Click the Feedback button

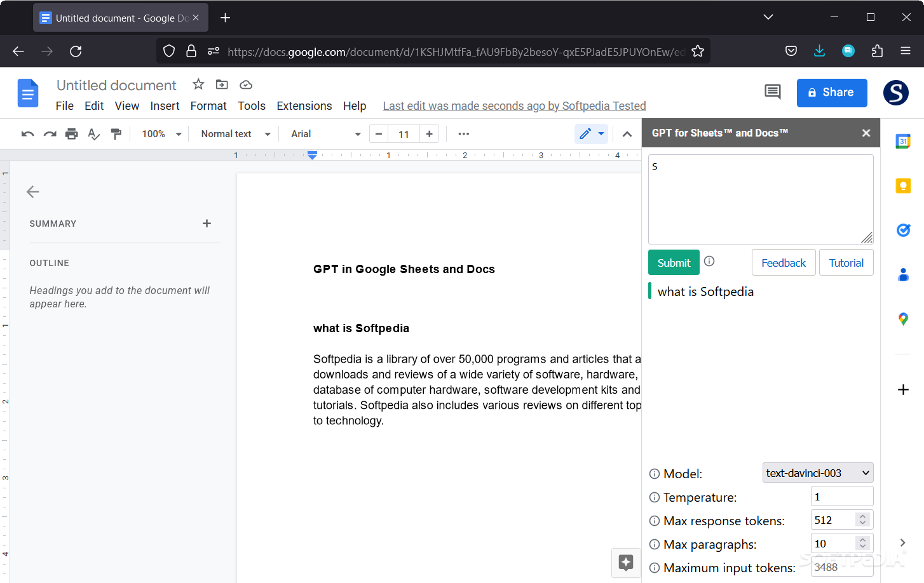point(784,262)
